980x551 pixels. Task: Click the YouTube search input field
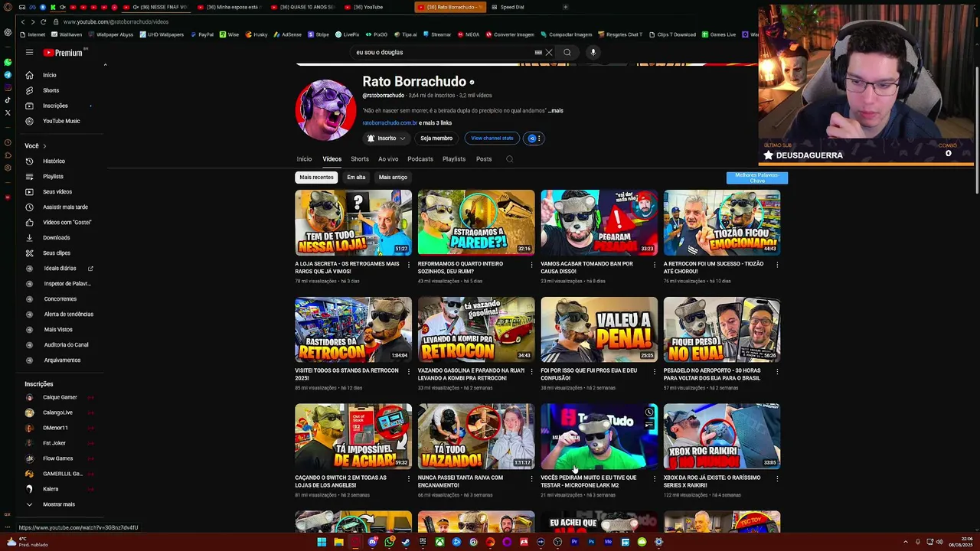click(x=442, y=52)
